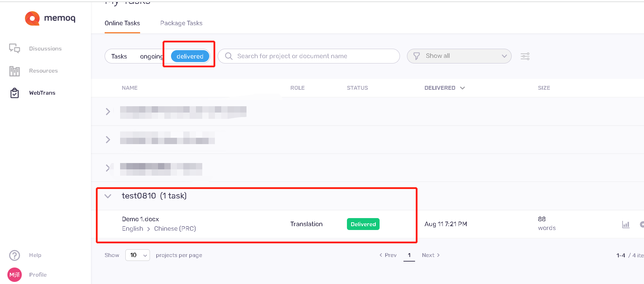Click the Resources label in sidebar

(x=43, y=71)
